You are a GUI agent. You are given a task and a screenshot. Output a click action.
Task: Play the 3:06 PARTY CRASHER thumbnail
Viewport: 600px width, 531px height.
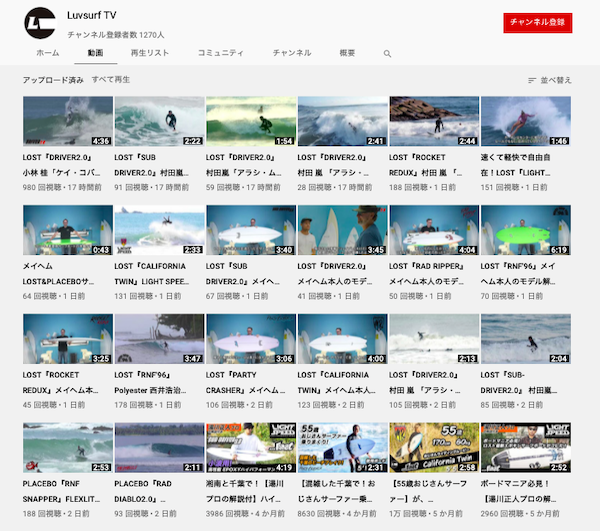pyautogui.click(x=251, y=339)
